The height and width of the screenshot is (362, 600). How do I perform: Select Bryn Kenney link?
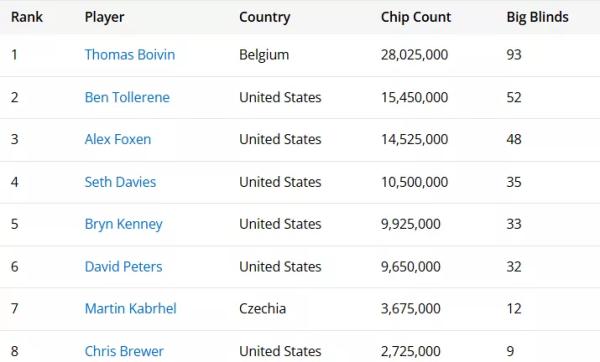124,224
